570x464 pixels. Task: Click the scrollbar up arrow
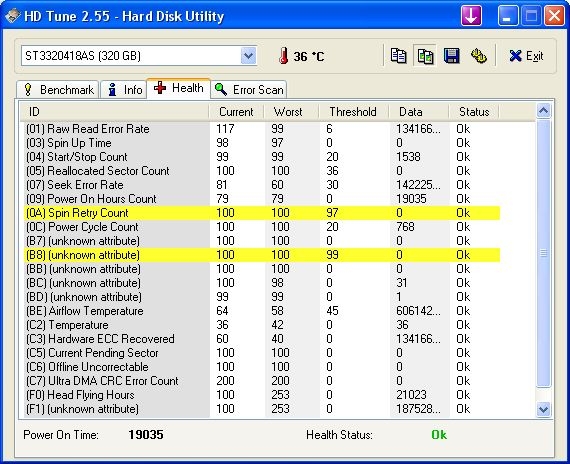(543, 111)
